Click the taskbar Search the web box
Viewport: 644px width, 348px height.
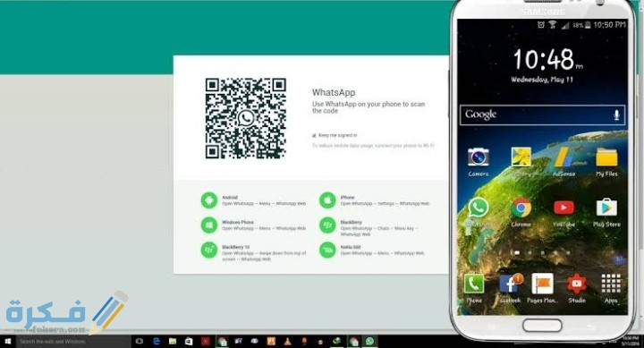[x=73, y=342]
